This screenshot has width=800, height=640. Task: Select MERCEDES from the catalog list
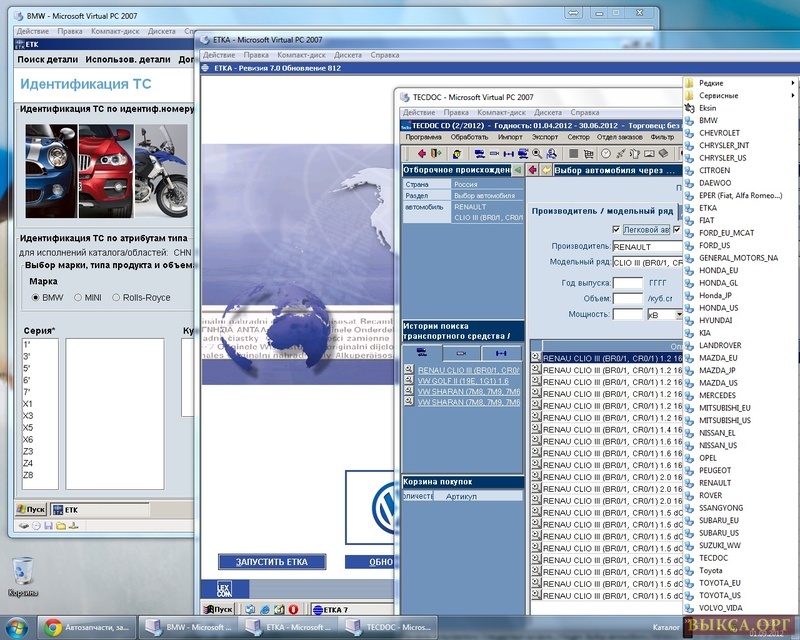[717, 395]
